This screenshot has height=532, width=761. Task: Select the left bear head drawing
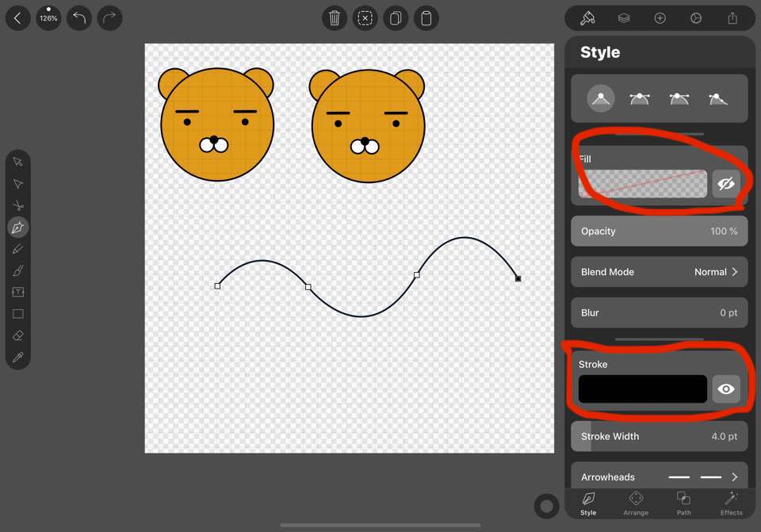coord(216,124)
